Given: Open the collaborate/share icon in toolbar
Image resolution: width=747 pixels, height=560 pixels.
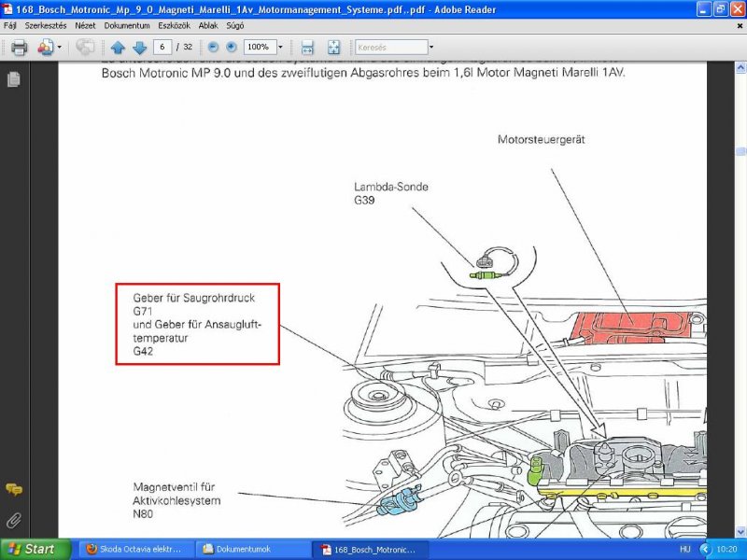Looking at the screenshot, I should (46, 48).
